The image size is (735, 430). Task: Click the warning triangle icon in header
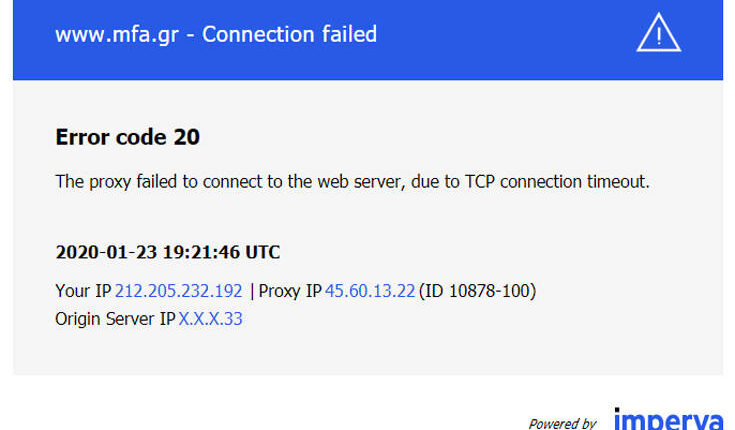point(659,33)
